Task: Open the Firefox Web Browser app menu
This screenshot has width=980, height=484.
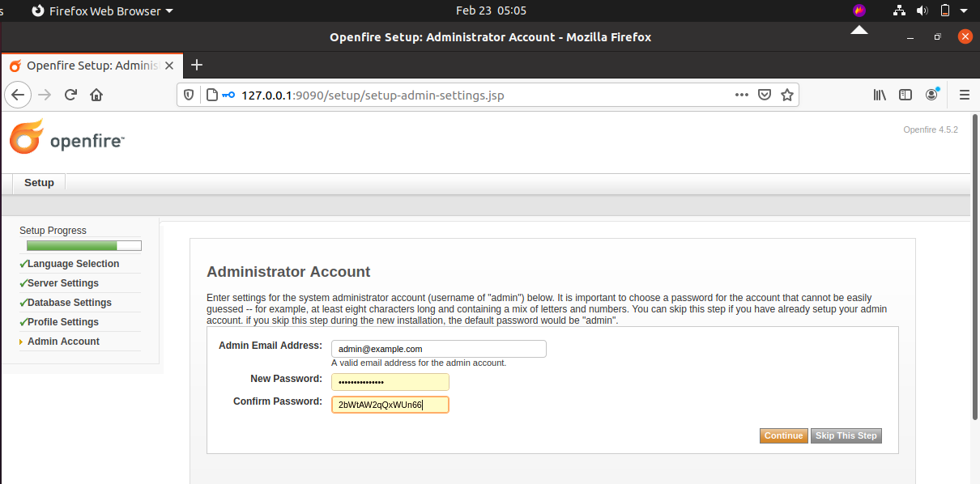Action: (x=102, y=11)
